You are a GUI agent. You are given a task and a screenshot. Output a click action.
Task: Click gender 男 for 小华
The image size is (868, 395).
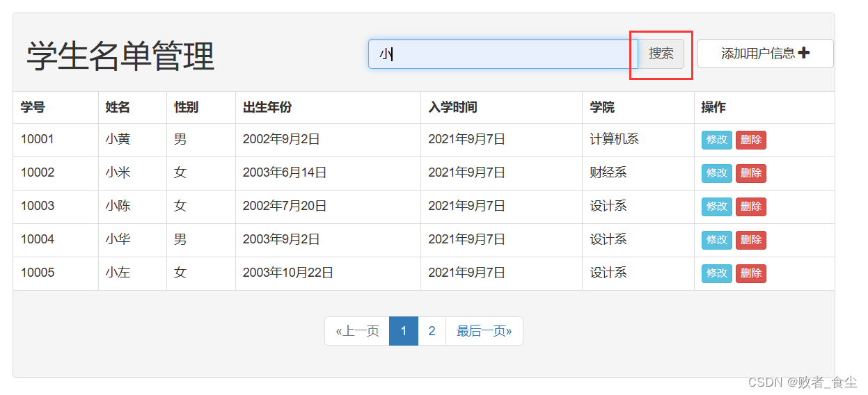point(180,239)
